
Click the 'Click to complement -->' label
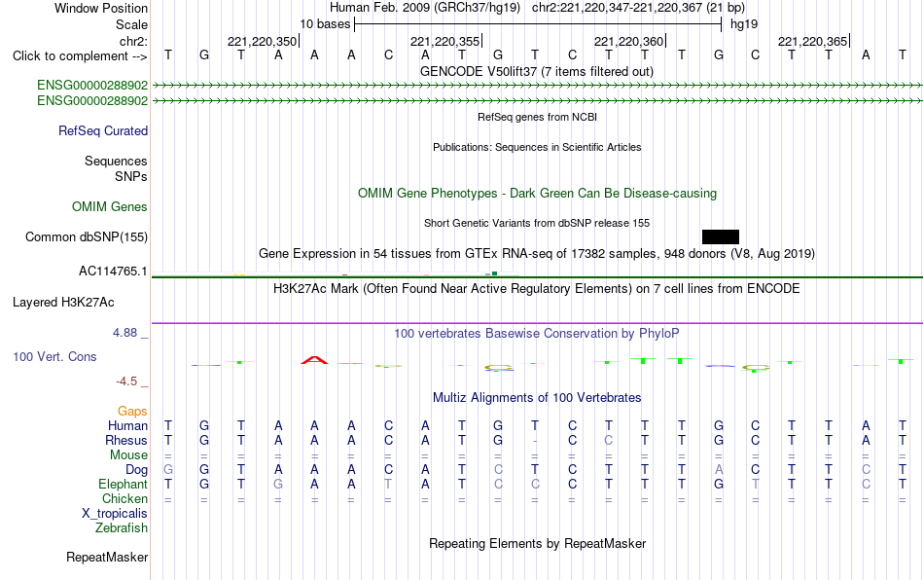click(80, 56)
